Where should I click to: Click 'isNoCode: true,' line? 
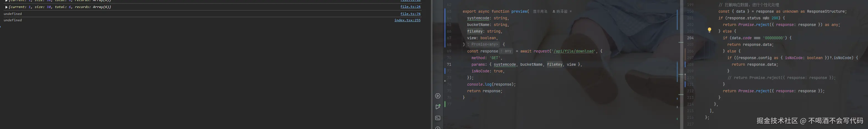coord(488,71)
